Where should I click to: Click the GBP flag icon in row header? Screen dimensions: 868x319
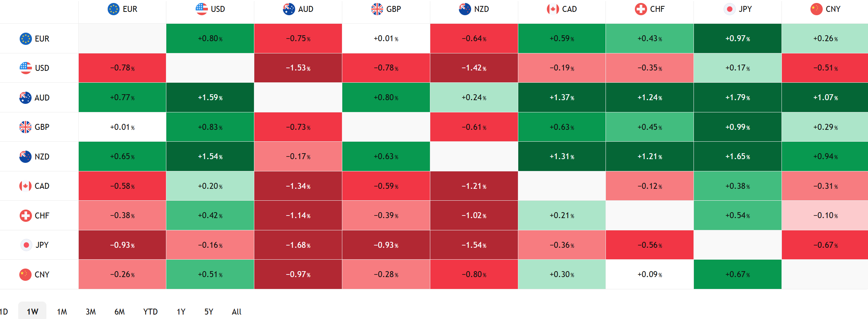(x=25, y=127)
